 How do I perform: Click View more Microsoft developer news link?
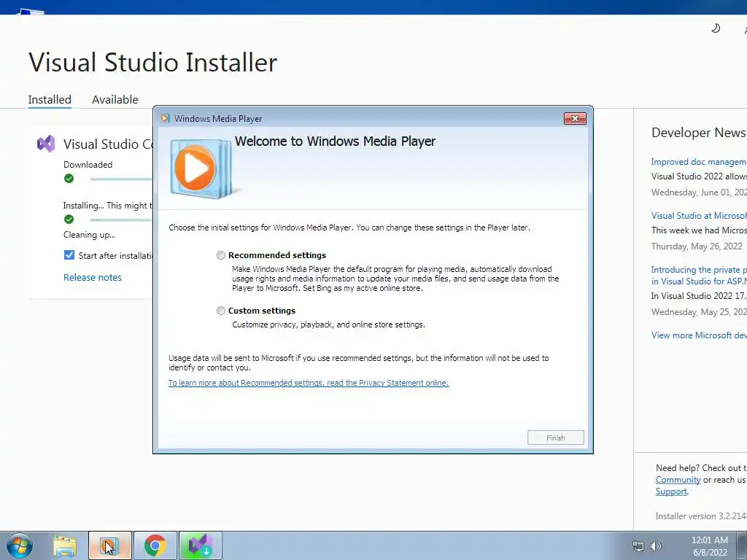click(x=699, y=335)
